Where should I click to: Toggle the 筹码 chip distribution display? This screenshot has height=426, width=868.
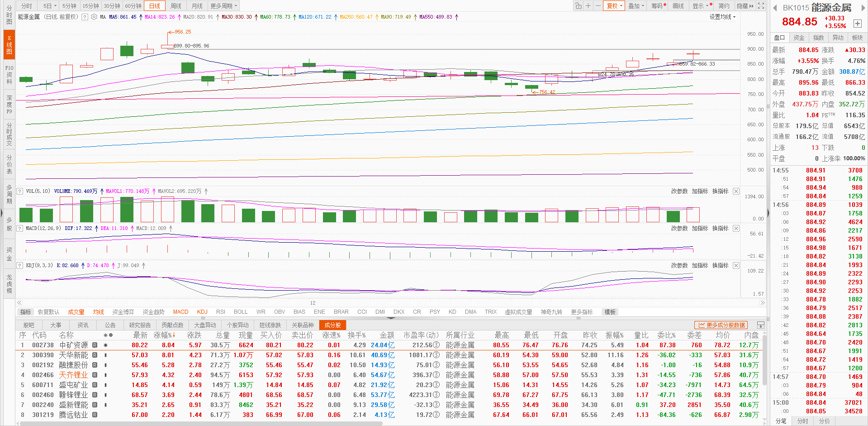(x=658, y=6)
